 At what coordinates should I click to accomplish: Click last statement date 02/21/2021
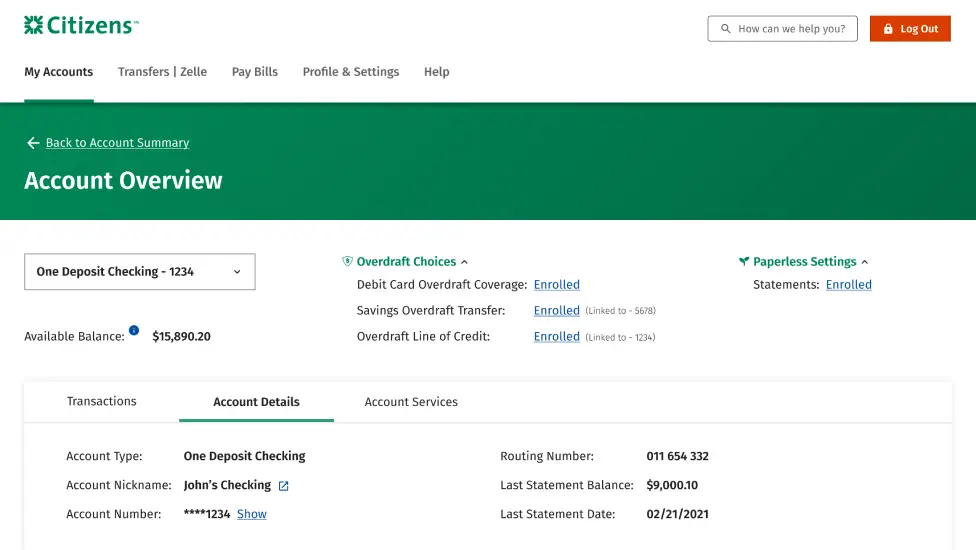coord(677,514)
